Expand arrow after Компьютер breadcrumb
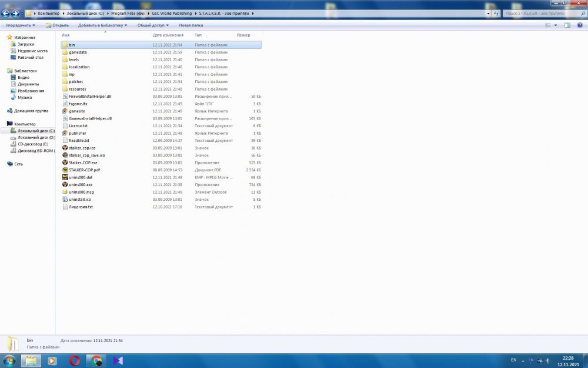The image size is (588, 368). click(63, 14)
